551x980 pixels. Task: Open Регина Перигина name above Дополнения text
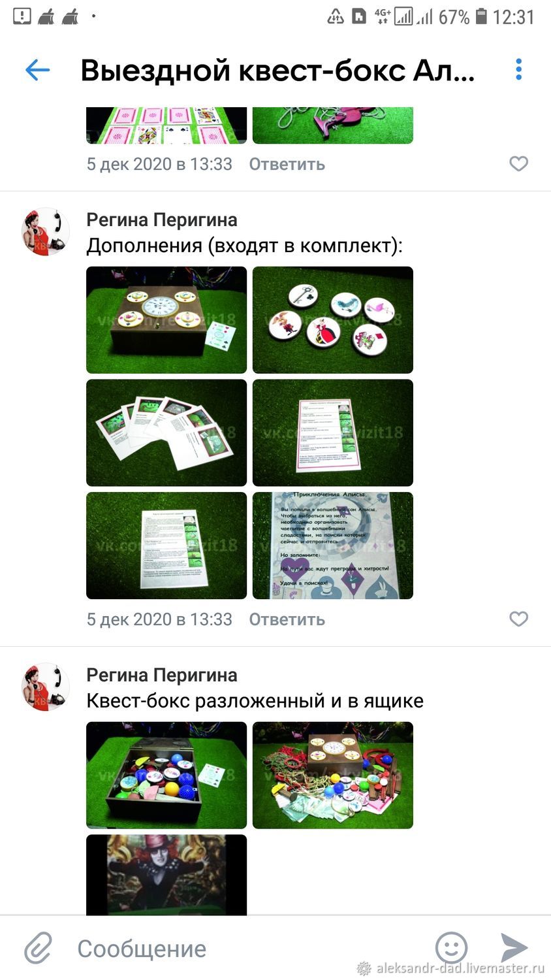tap(162, 220)
